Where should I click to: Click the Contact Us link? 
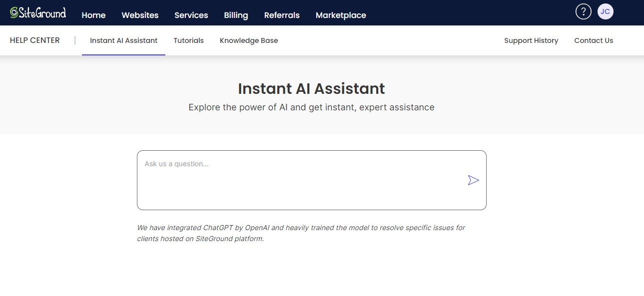[x=594, y=40]
